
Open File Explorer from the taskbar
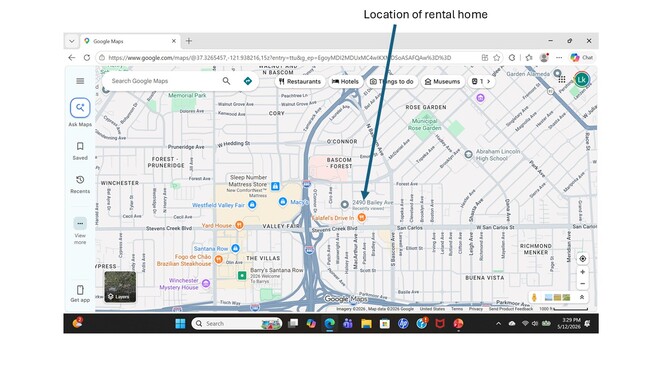(x=366, y=323)
